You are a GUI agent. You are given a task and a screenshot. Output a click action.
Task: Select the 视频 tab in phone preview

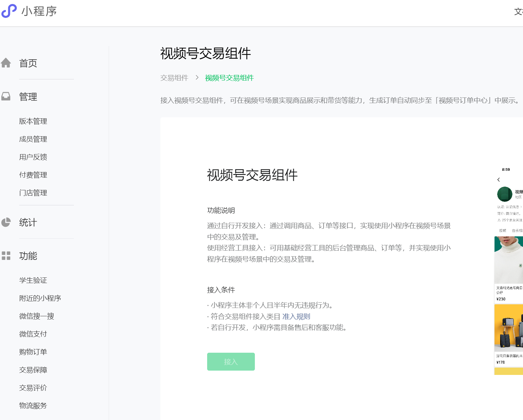(x=503, y=231)
